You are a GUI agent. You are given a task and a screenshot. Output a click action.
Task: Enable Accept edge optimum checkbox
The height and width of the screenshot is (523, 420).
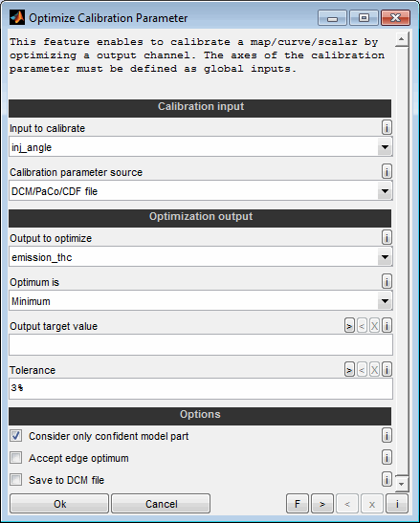click(15, 458)
